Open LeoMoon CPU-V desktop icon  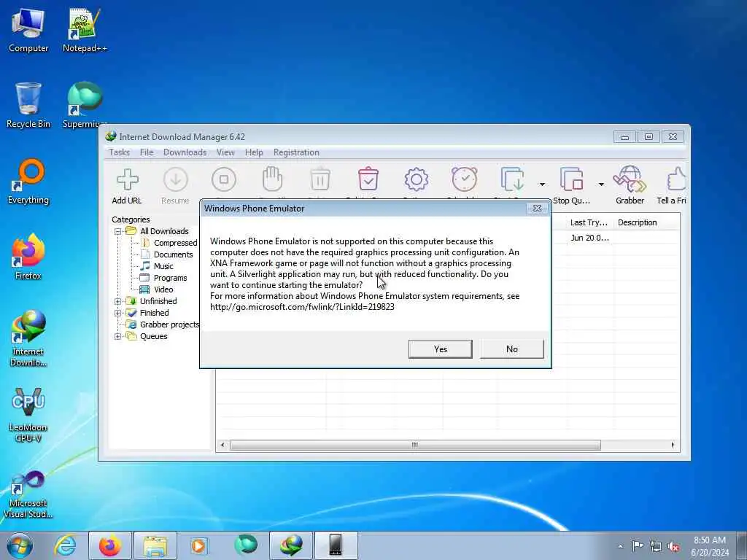tap(28, 414)
